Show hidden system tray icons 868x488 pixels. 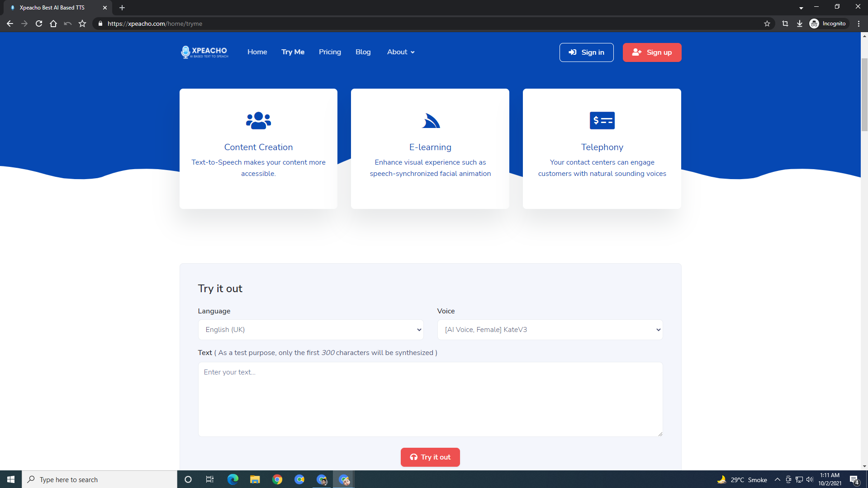coord(778,479)
